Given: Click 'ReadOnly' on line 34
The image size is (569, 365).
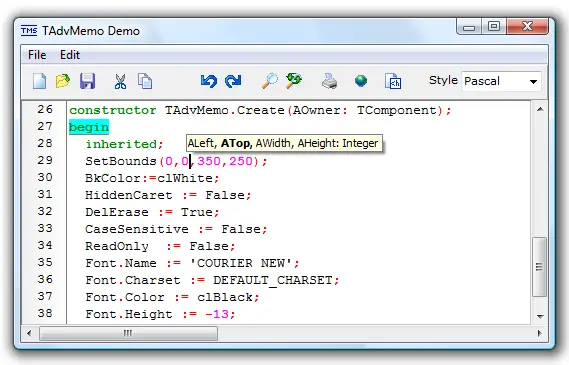Looking at the screenshot, I should pyautogui.click(x=117, y=246).
